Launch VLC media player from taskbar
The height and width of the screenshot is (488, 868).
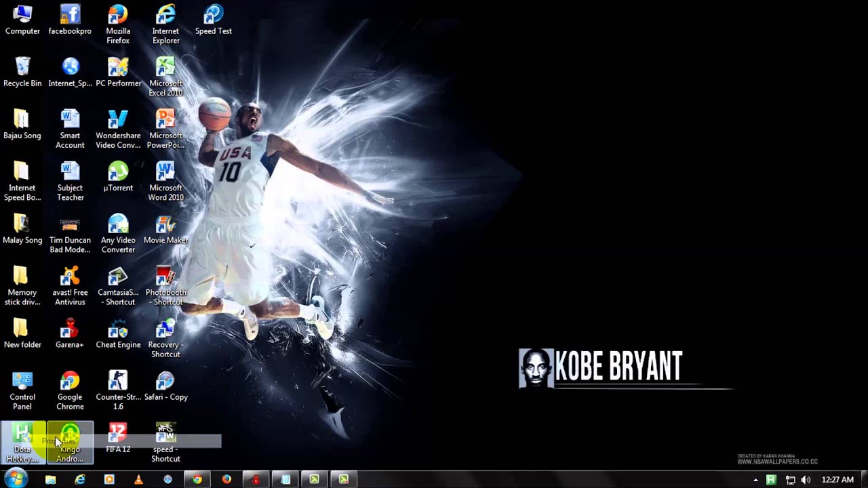tap(138, 479)
